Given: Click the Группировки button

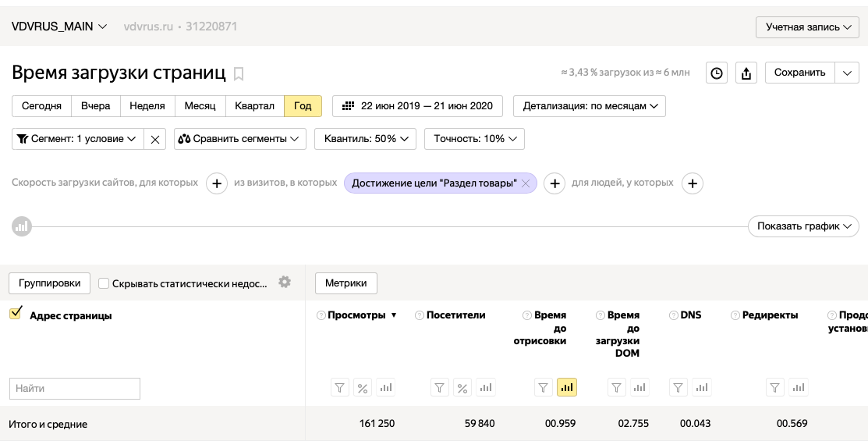Looking at the screenshot, I should 49,283.
